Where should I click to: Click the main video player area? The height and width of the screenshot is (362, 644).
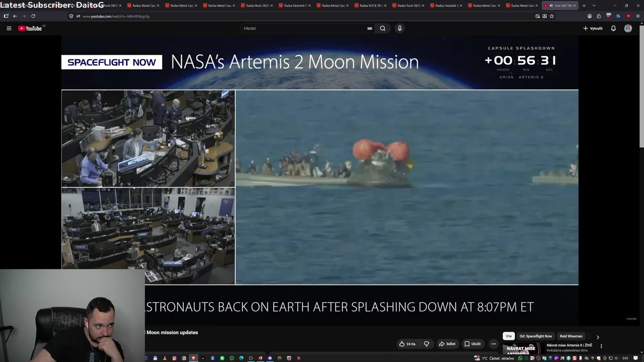point(320,181)
